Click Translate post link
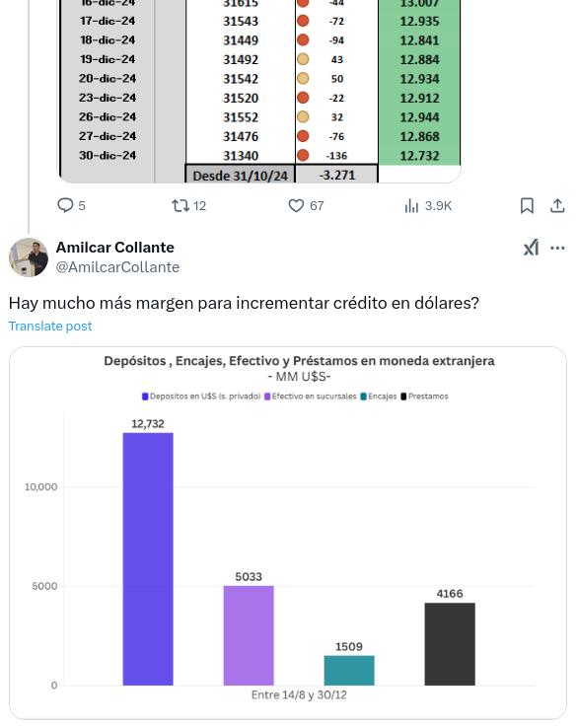577x728 pixels. [x=50, y=326]
